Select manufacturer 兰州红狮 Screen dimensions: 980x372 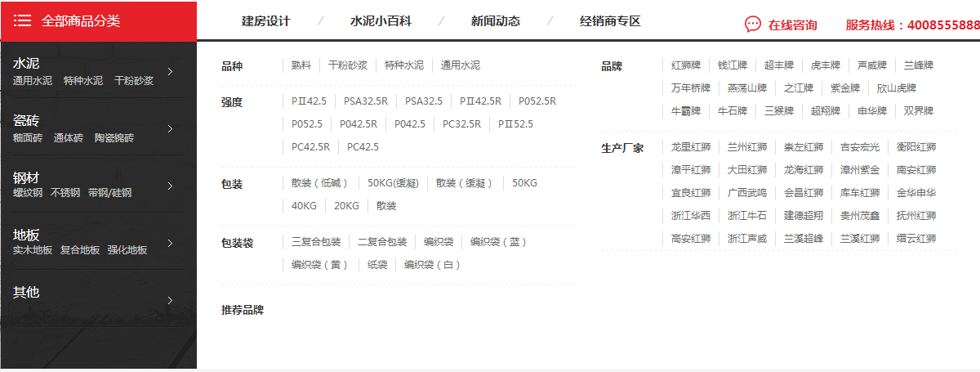(x=747, y=147)
